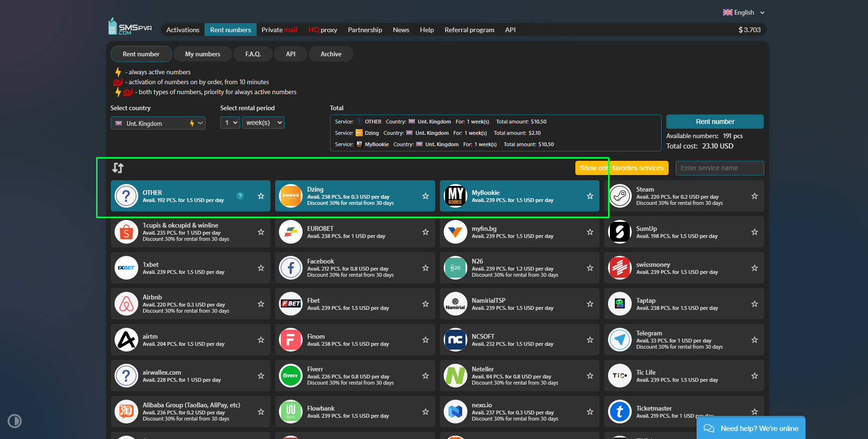Screen dimensions: 868x439
Task: Open the Unt. Kingdom country dropdown
Action: point(158,123)
